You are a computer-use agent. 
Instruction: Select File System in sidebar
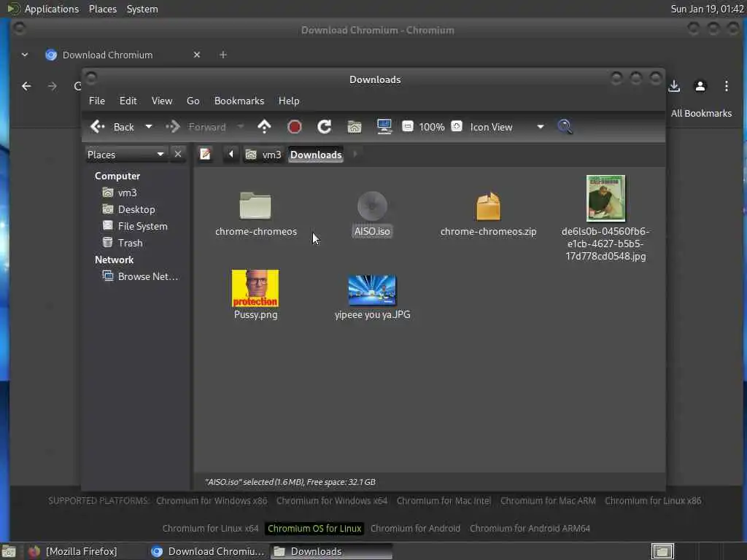click(x=135, y=226)
